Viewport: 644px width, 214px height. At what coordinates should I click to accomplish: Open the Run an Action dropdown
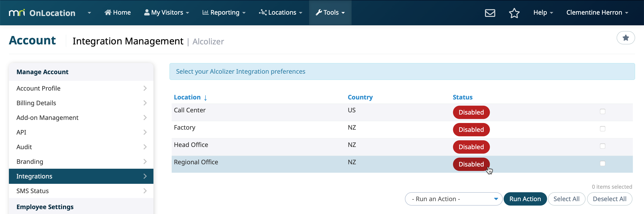453,199
